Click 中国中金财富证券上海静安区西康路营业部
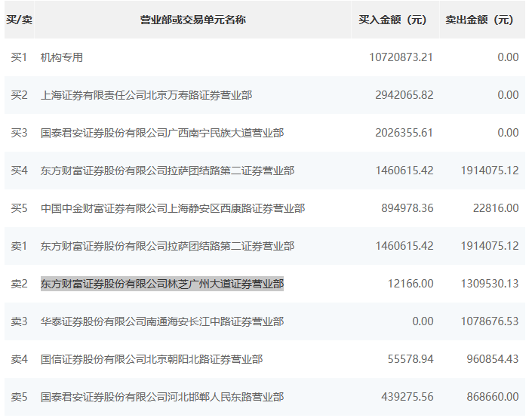This screenshot has height=418, width=532. [173, 208]
